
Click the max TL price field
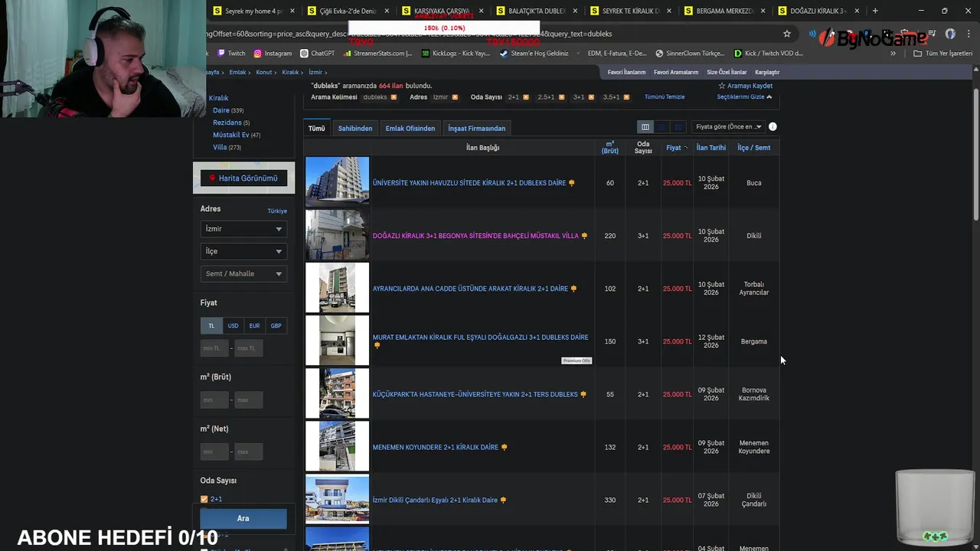tap(248, 348)
